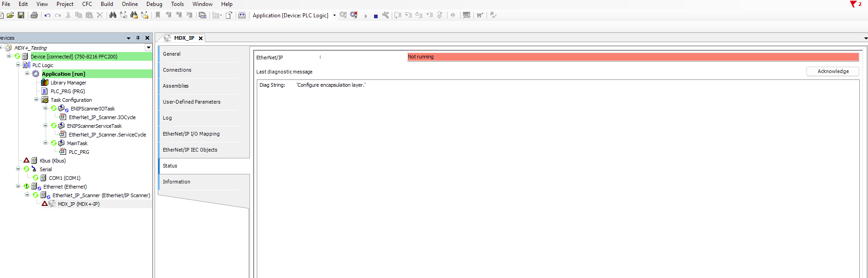Screen dimensions: 868x278
Task: Close the MDX_IP editor tab
Action: (200, 38)
